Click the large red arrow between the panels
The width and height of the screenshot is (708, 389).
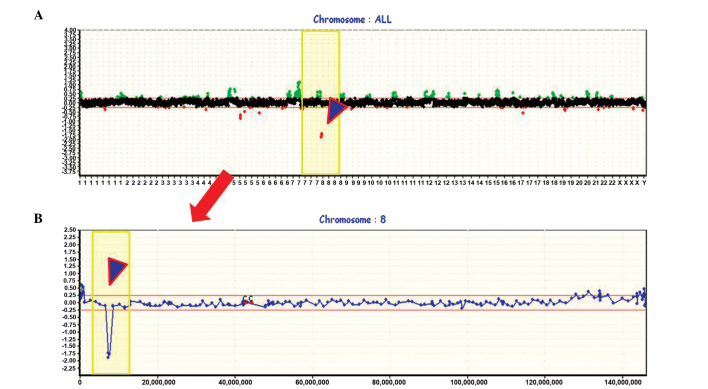pos(211,196)
